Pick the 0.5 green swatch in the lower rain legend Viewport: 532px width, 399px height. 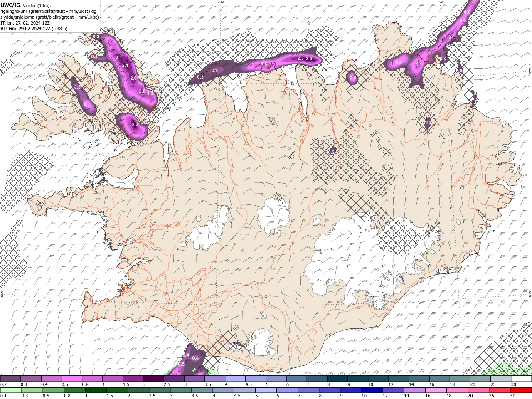(54, 390)
